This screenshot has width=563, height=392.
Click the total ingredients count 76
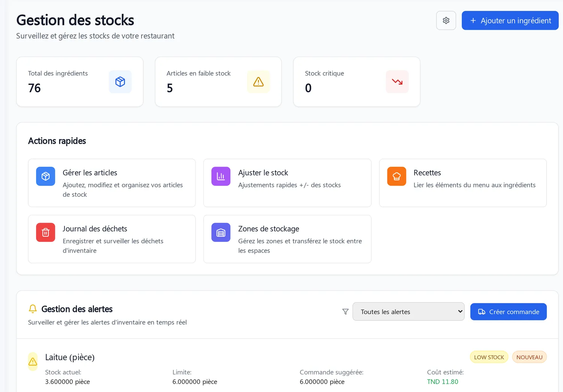(34, 88)
